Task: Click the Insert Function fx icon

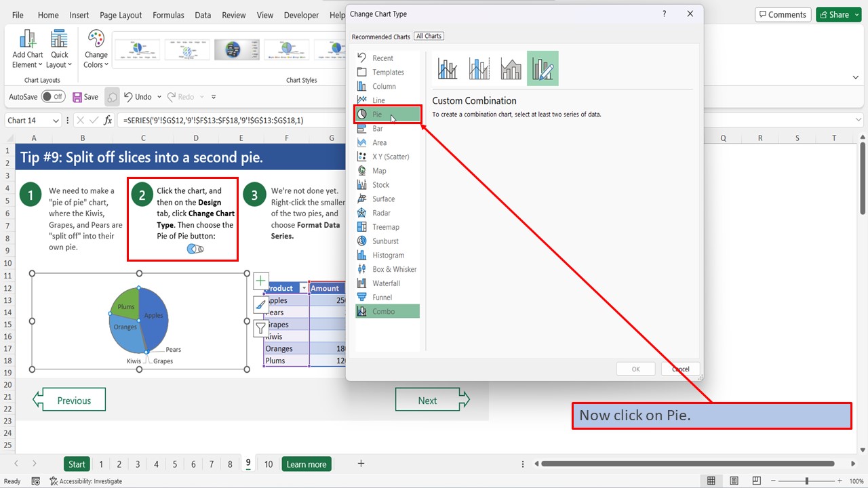Action: tap(108, 121)
